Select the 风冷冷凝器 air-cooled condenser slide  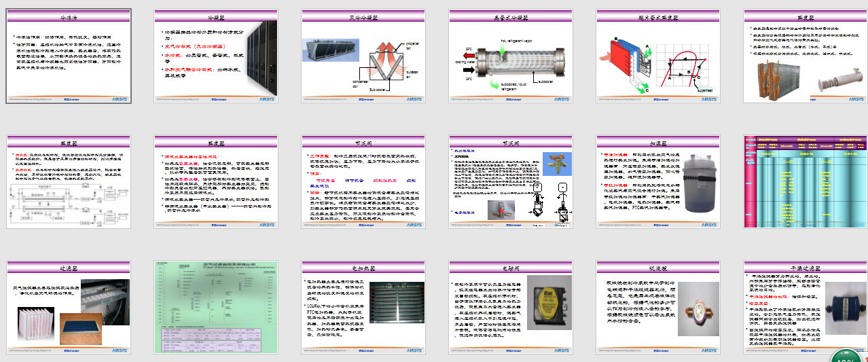[363, 56]
